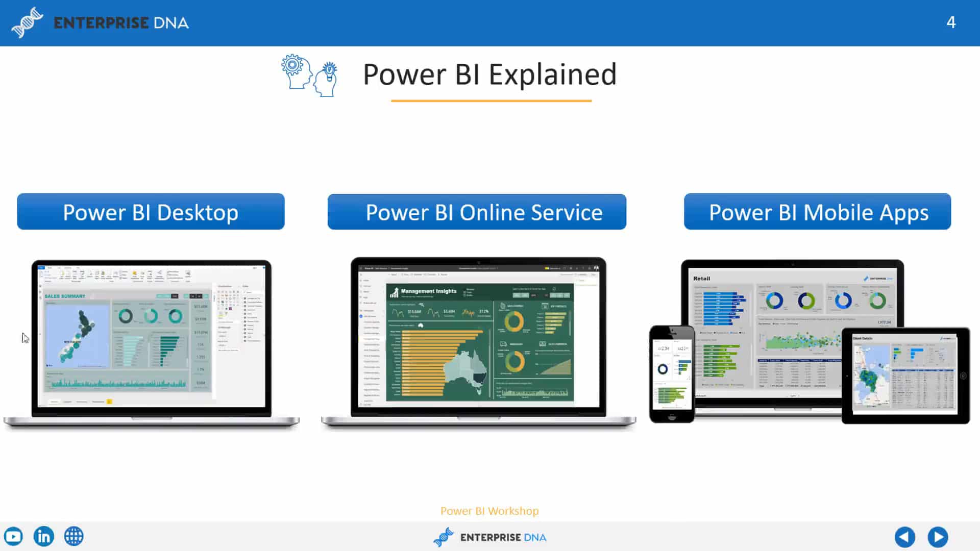Screen dimensions: 980x551
Task: Open the LinkedIn profile icon
Action: click(43, 536)
